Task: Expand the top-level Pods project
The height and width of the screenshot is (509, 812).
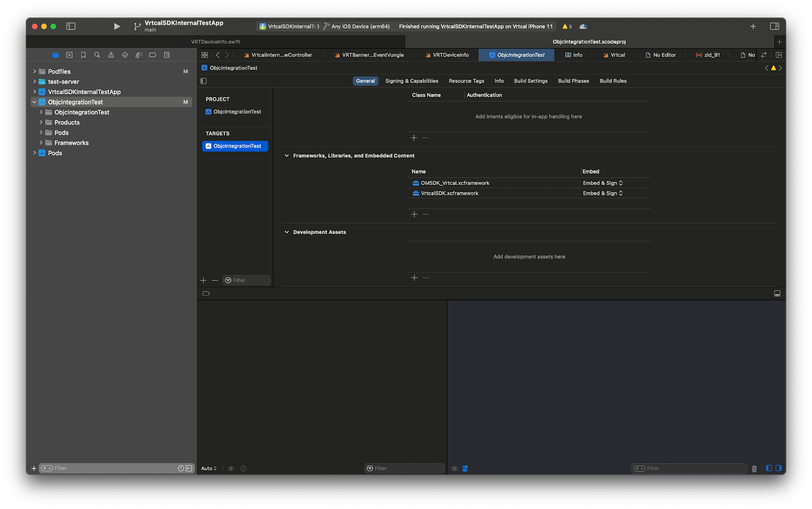Action: tap(35, 153)
